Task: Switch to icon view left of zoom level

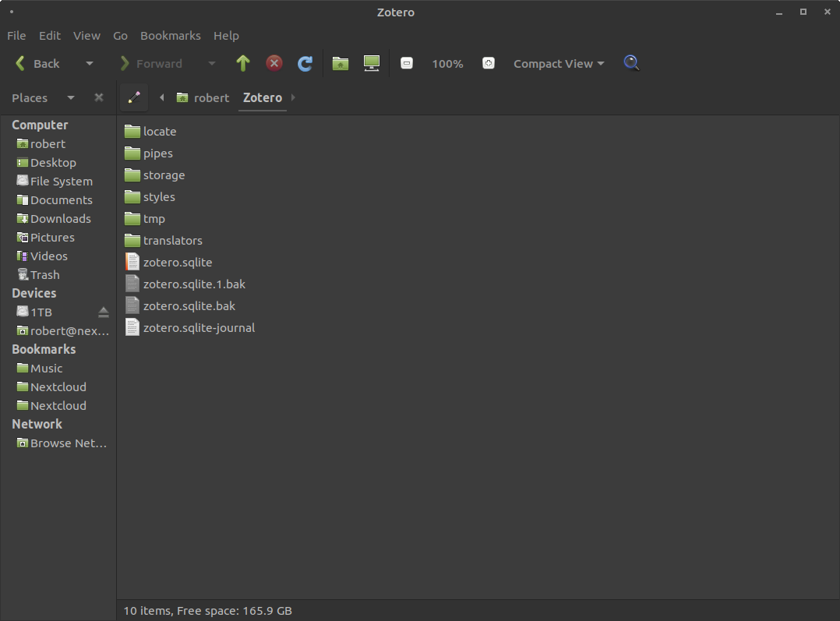Action: click(407, 63)
